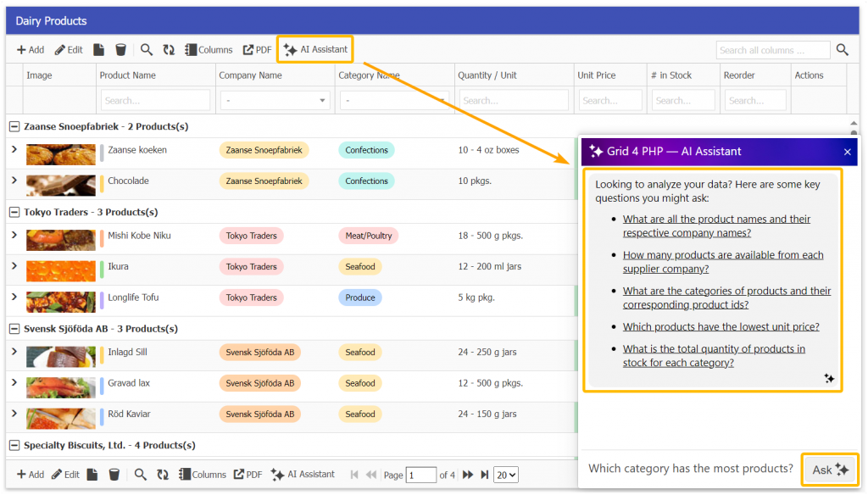Click the trash icon in bottom toolbar

(114, 475)
